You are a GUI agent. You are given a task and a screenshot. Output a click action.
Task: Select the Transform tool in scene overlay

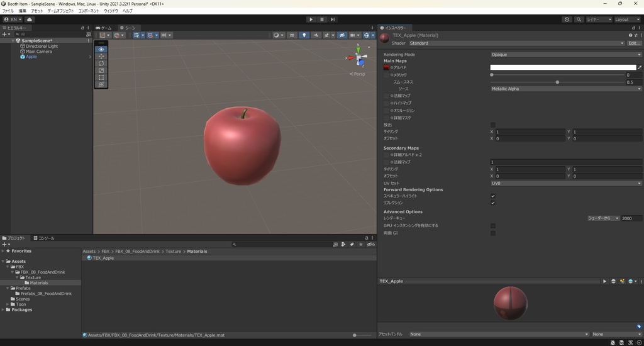101,84
